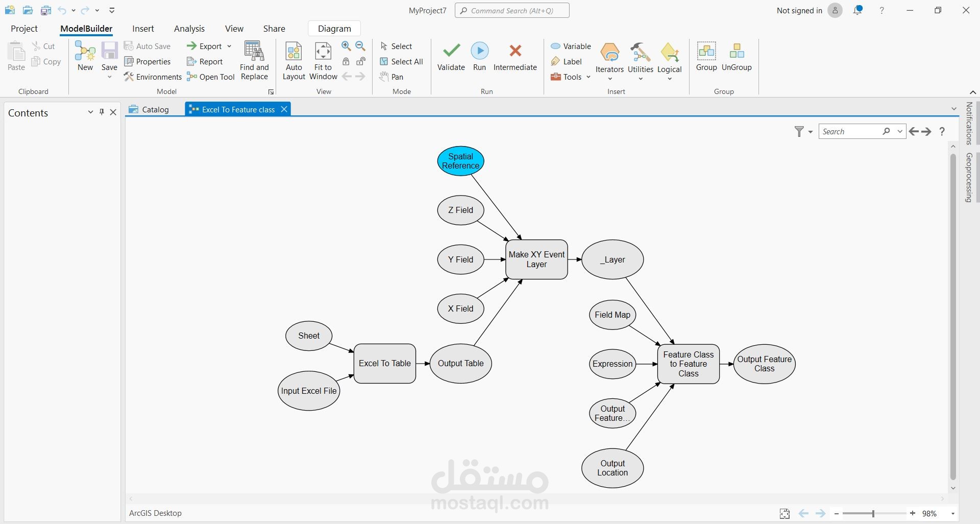Open Find and Replace
The image size is (980, 524).
(254, 60)
